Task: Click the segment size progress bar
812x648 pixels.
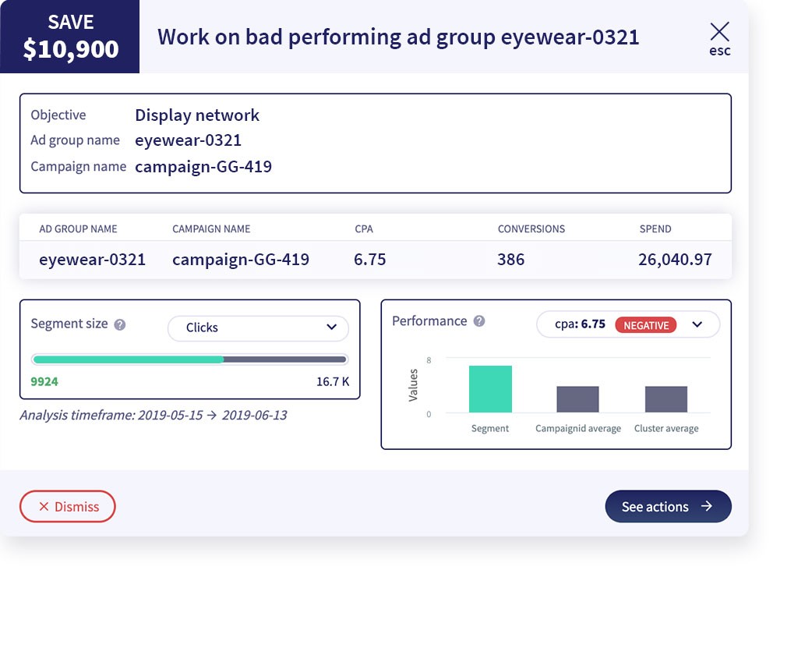Action: coord(189,359)
